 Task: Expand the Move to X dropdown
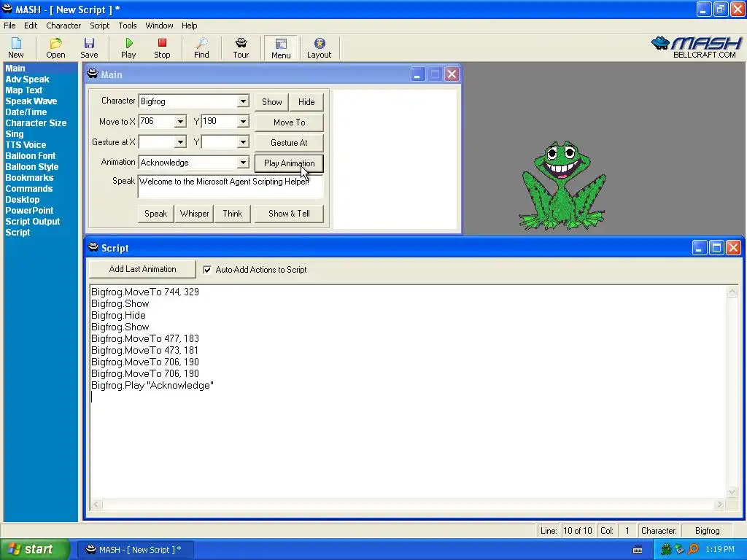click(180, 122)
